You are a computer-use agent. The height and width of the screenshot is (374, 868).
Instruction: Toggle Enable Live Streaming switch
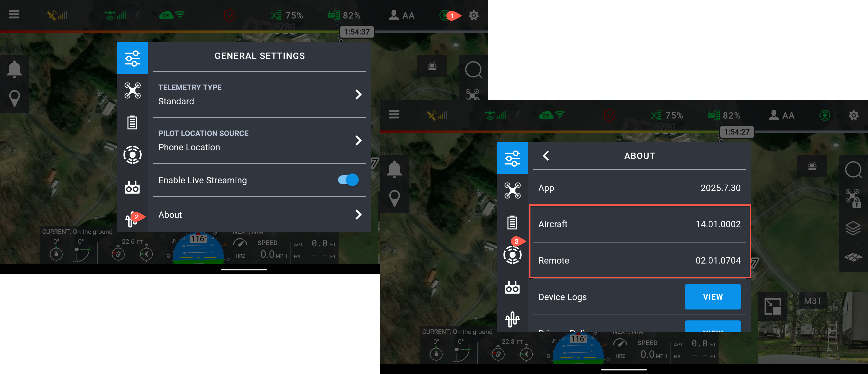pos(348,180)
